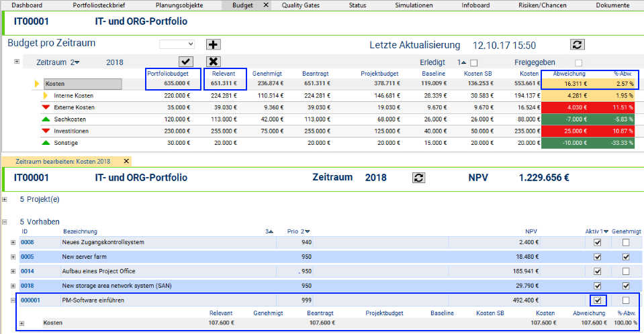Toggle the Erledigt checkbox
The width and height of the screenshot is (644, 334).
point(474,62)
